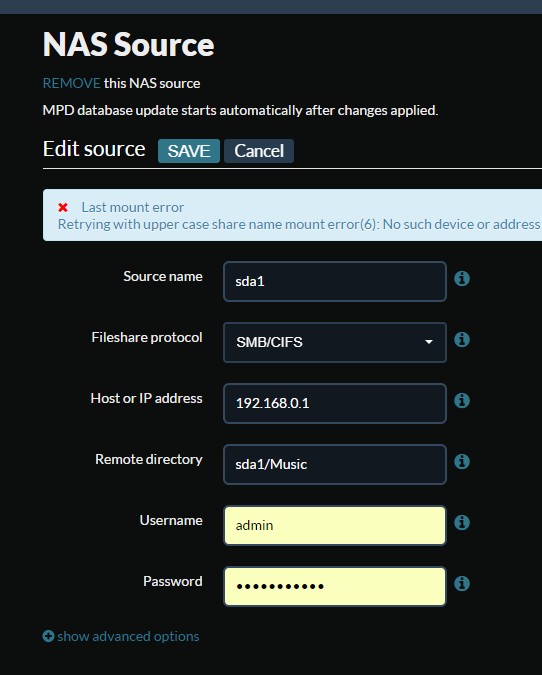This screenshot has width=542, height=675.
Task: Click plus icon next to show advanced options
Action: tap(48, 636)
